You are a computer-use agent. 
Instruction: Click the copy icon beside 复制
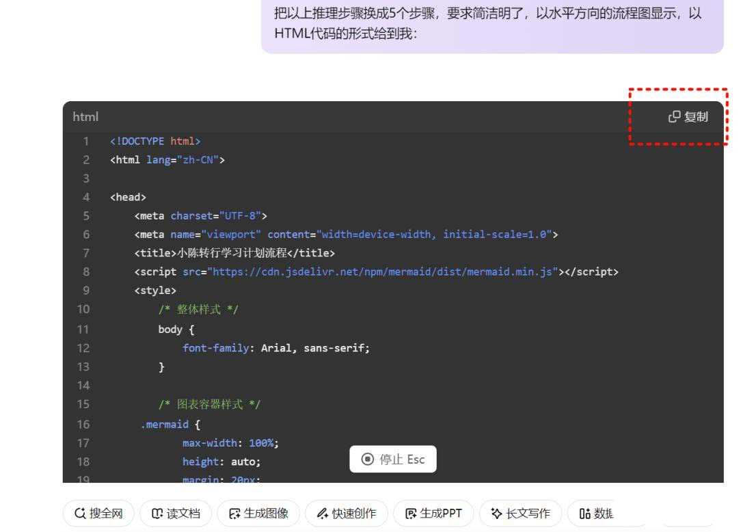674,117
